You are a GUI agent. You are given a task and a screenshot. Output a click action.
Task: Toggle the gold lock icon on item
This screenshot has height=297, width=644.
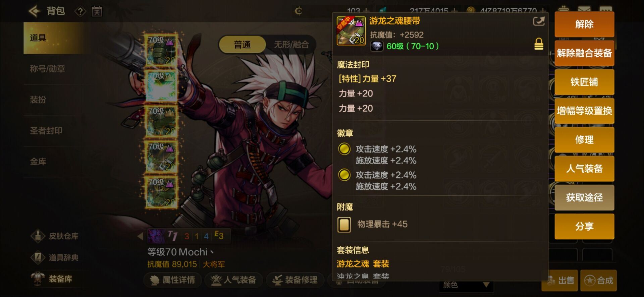[539, 44]
